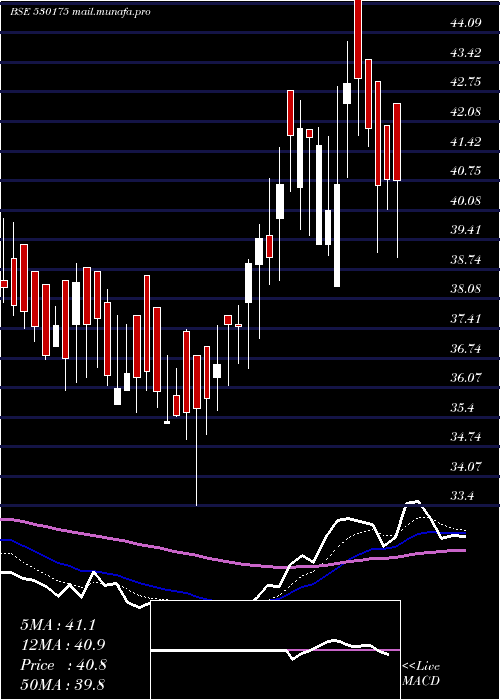Click the <<Live MACD label
The image size is (500, 700).
421,673
